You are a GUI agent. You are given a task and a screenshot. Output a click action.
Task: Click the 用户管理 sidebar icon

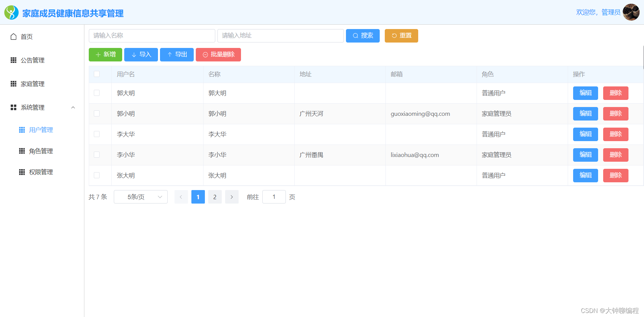coord(22,129)
